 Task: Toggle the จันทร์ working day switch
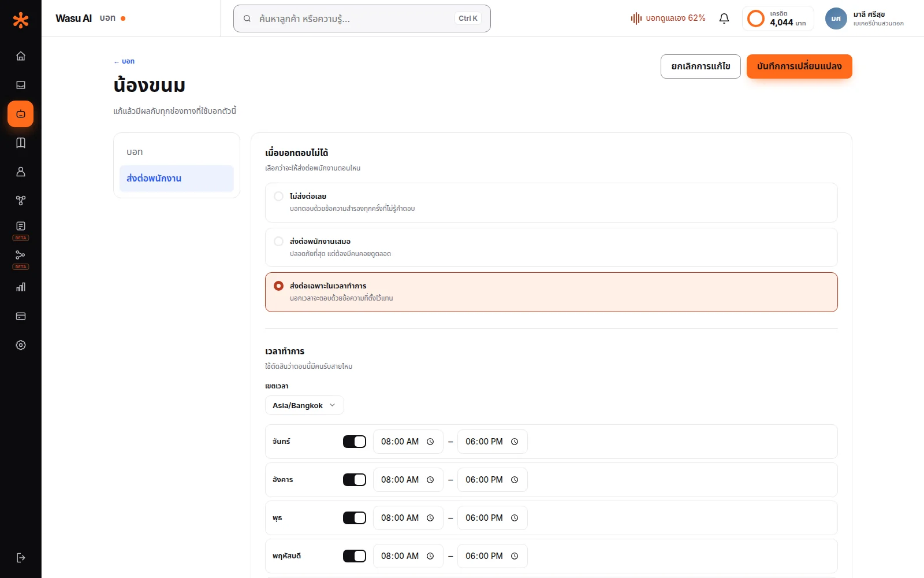tap(355, 442)
